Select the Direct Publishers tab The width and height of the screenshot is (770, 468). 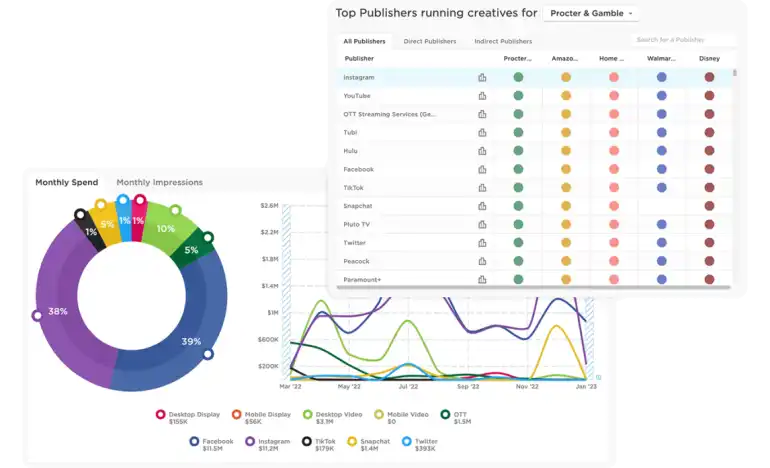pos(430,41)
